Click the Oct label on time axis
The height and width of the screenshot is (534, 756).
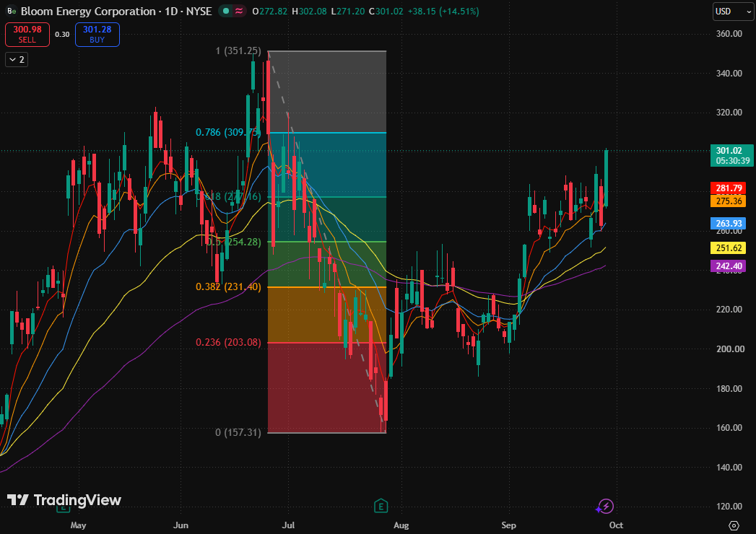(x=616, y=525)
